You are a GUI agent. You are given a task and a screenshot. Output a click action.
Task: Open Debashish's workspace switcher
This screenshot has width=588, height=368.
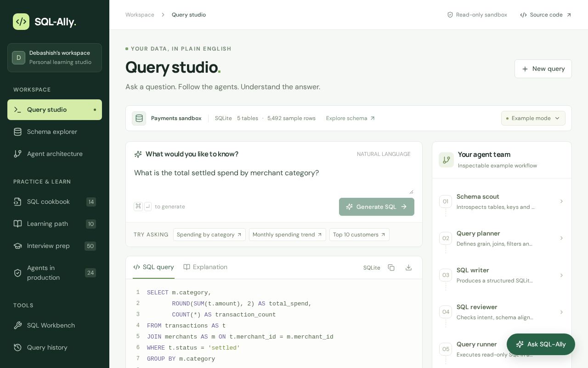55,57
